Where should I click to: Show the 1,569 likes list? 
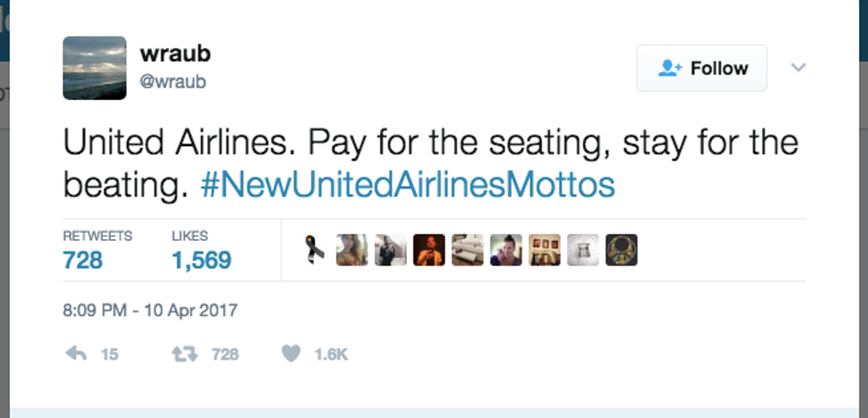click(x=201, y=259)
